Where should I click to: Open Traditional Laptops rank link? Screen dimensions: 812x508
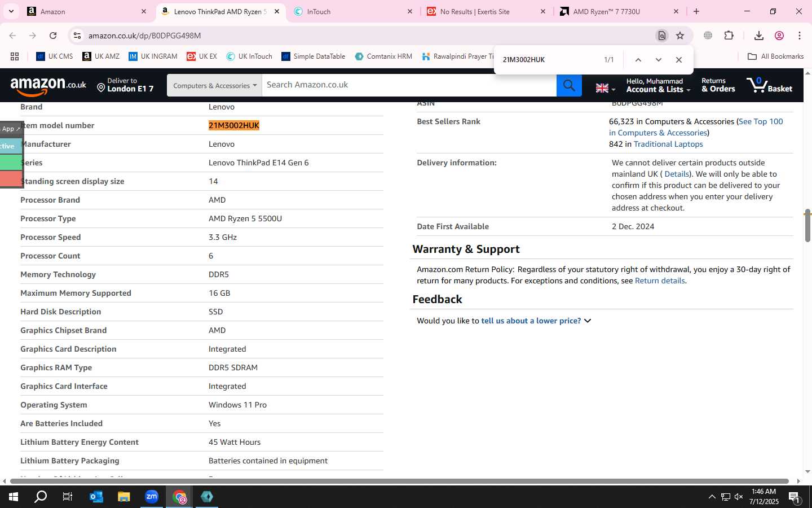tap(668, 144)
